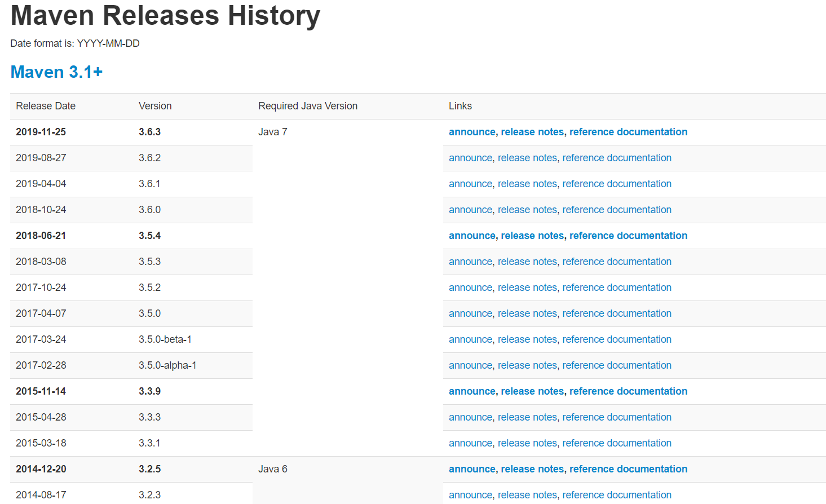Open reference documentation for 3.6.1

pyautogui.click(x=617, y=184)
